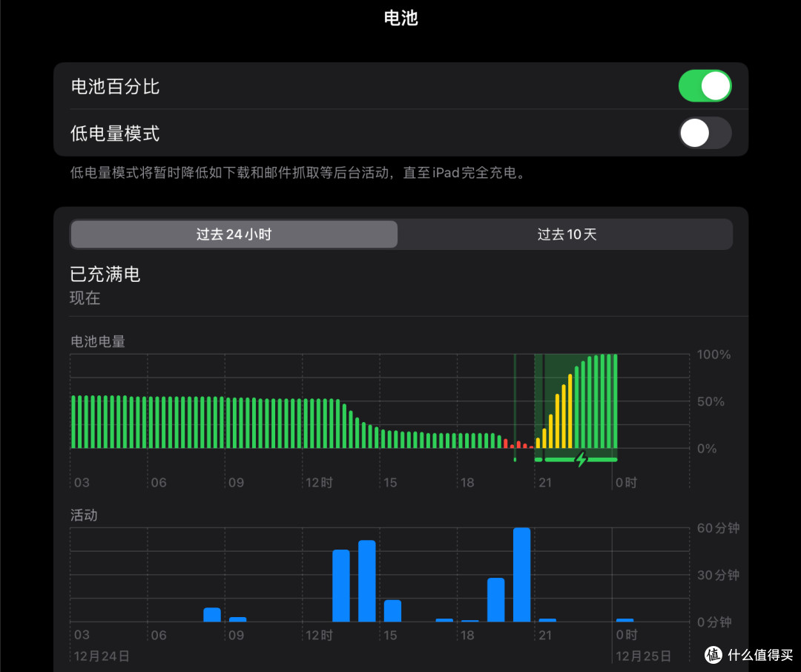Tap the red low-battery bars in chart
Screen dimensions: 801x672
[x=518, y=444]
